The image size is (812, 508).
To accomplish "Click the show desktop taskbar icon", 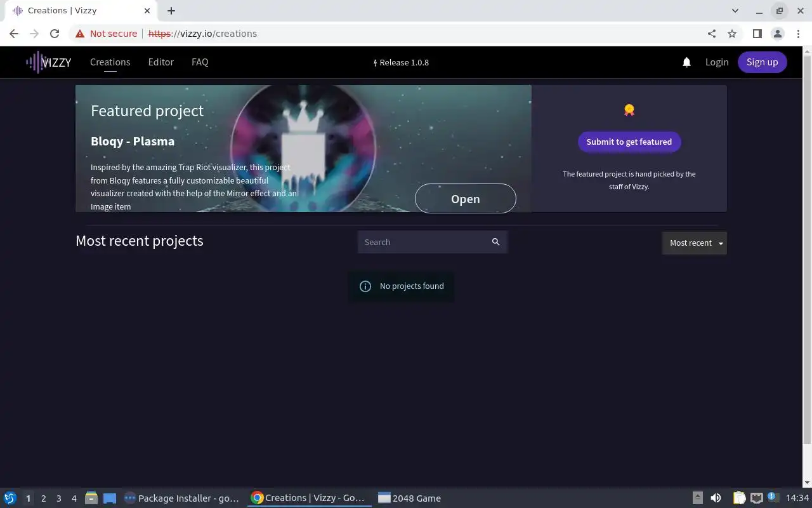I will 110,498.
